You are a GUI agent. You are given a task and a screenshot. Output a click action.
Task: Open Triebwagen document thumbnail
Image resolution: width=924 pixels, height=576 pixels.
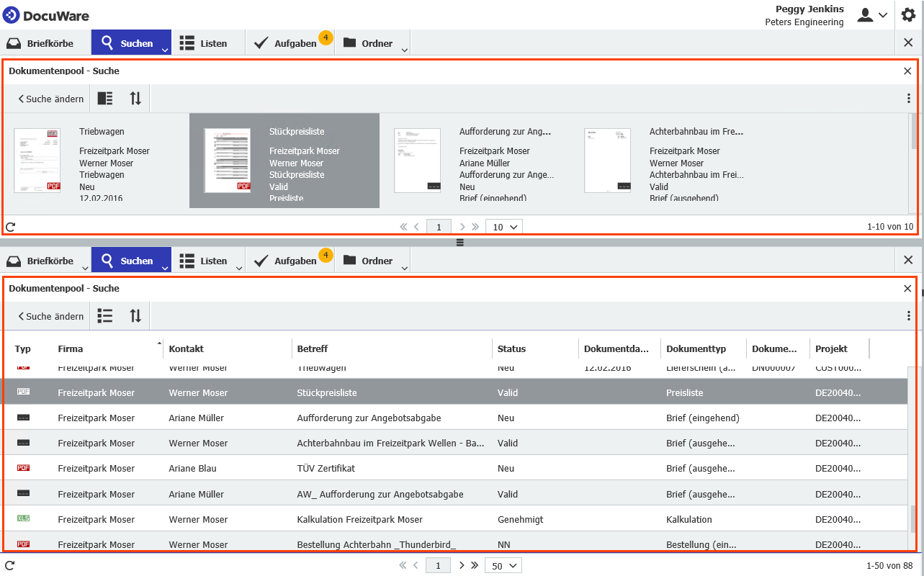pyautogui.click(x=37, y=161)
